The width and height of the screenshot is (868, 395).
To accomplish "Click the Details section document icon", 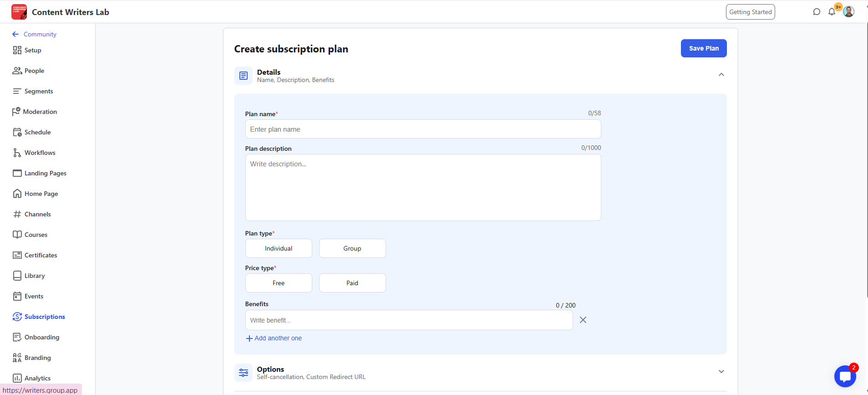I will pyautogui.click(x=244, y=76).
